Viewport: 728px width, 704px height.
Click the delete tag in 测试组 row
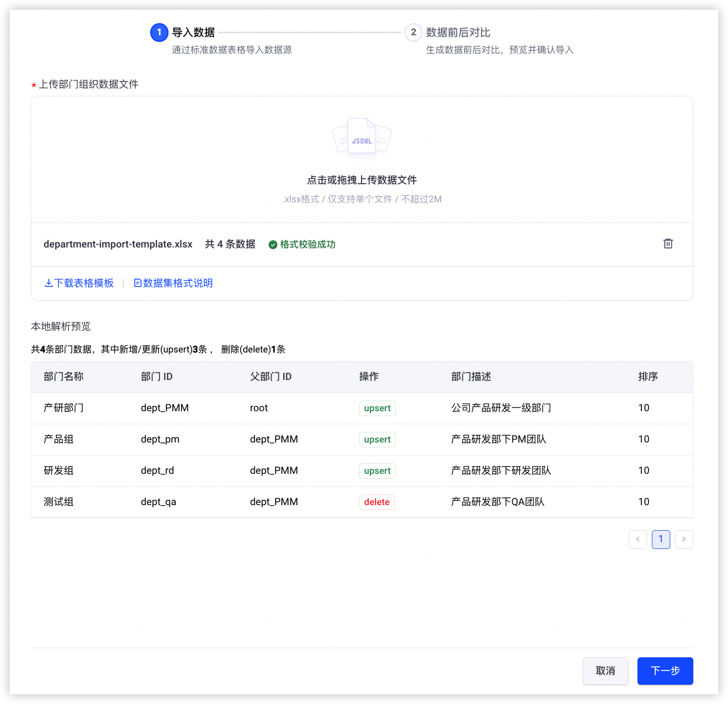[x=377, y=502]
